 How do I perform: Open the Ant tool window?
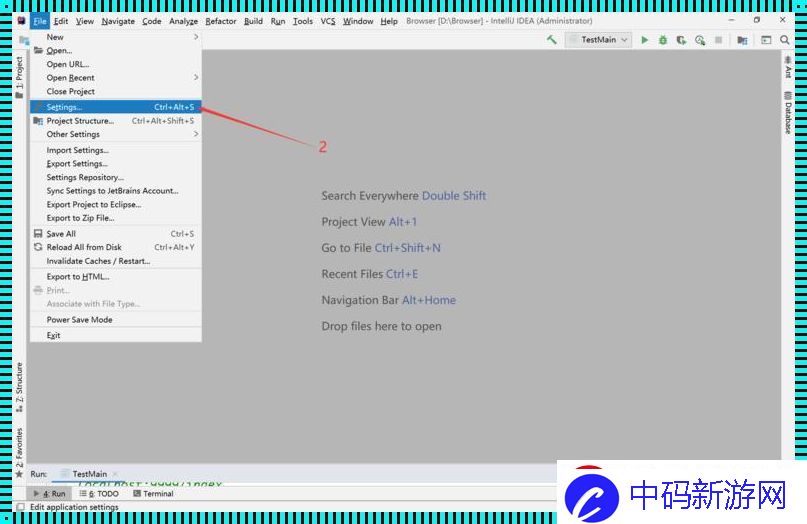(787, 67)
